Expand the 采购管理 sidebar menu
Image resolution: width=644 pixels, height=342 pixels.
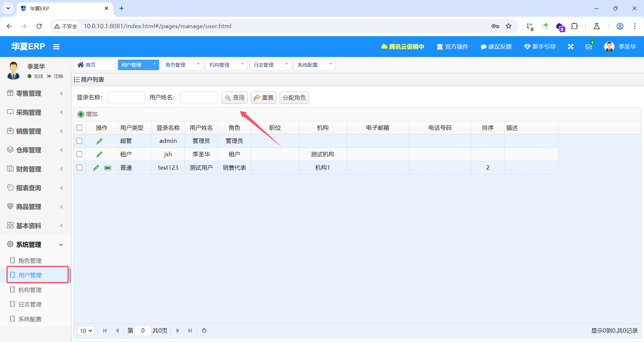(x=35, y=112)
